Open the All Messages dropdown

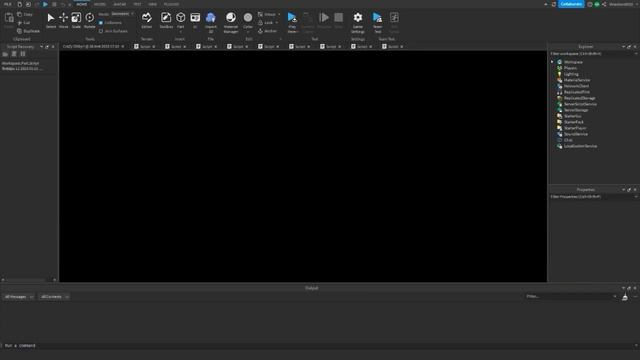pos(19,297)
